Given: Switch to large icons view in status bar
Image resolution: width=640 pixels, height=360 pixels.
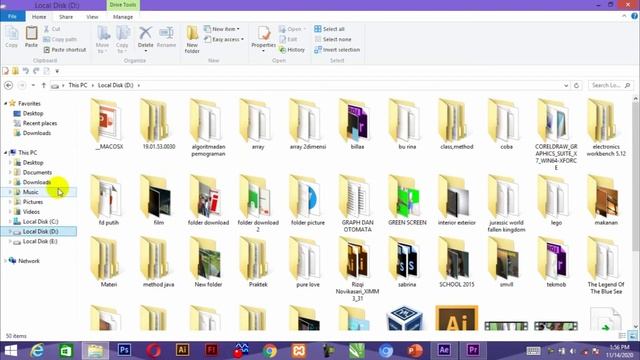Looking at the screenshot, I should (x=632, y=336).
